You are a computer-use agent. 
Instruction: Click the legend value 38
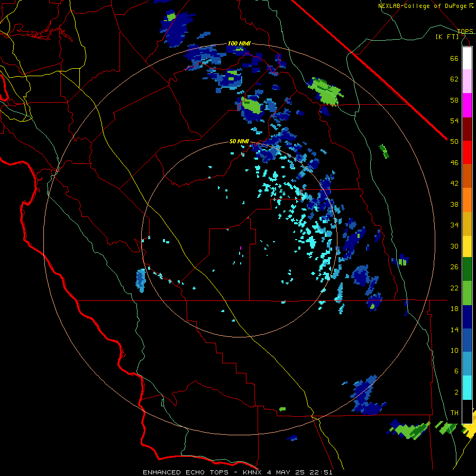point(454,204)
